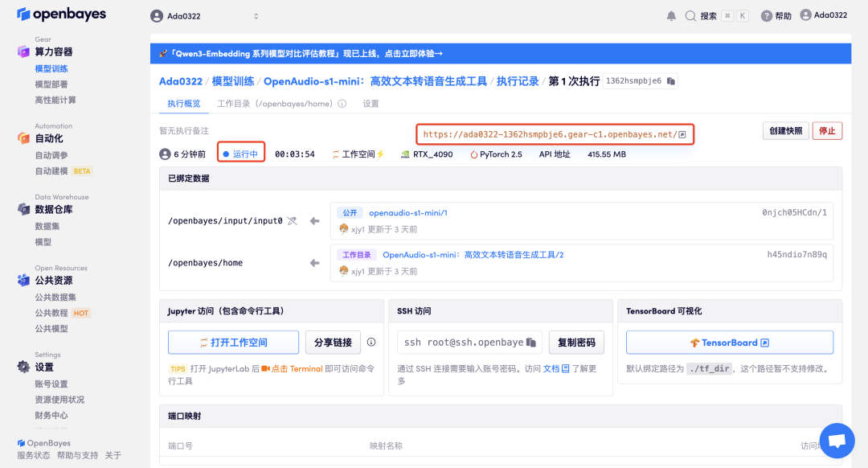Click the 打开工作空间 button

pos(233,343)
